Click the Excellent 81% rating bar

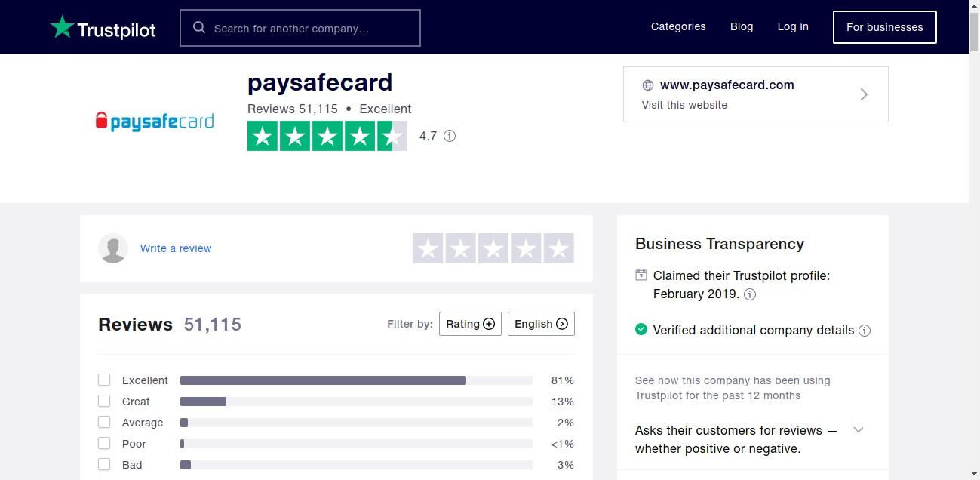tap(356, 380)
